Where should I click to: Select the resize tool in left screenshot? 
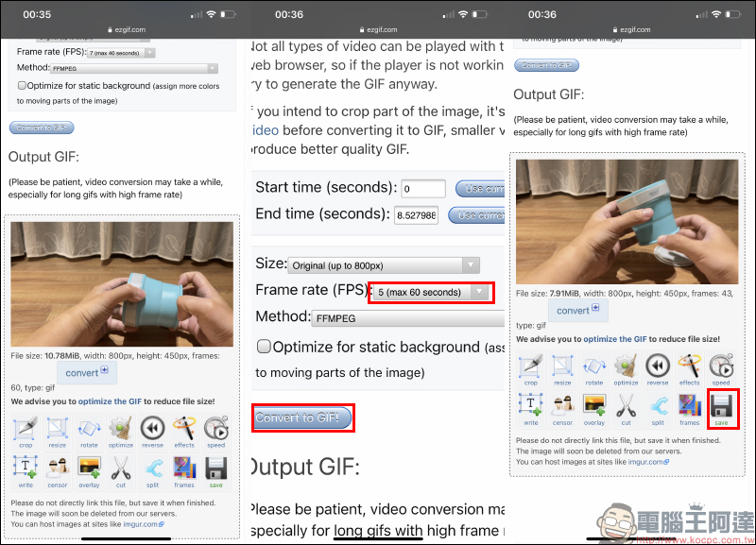tap(58, 432)
